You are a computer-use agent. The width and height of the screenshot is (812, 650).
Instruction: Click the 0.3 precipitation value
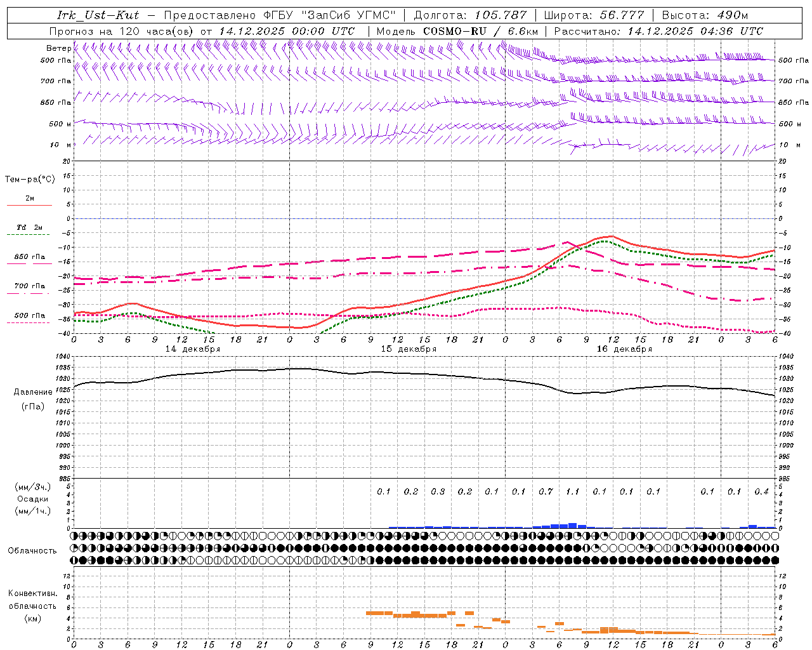tap(438, 491)
